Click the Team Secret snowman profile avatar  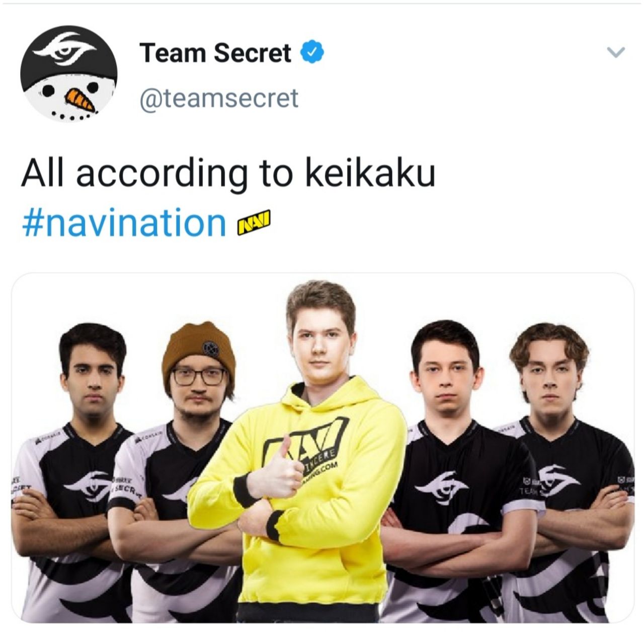69,74
